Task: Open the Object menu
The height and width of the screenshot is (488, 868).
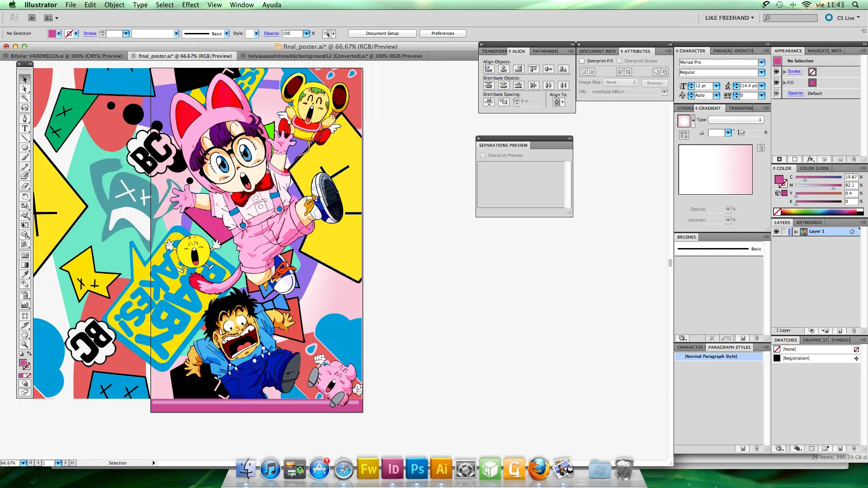Action: pos(114,5)
